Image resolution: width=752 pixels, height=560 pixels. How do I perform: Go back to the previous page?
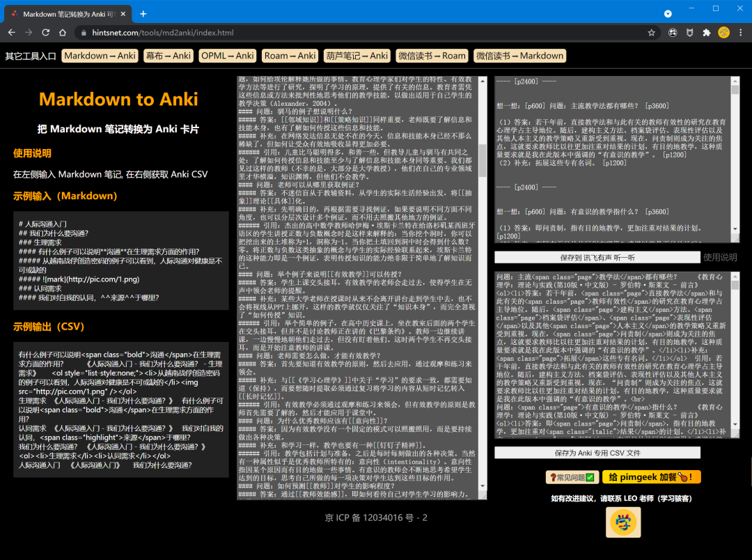(x=12, y=33)
